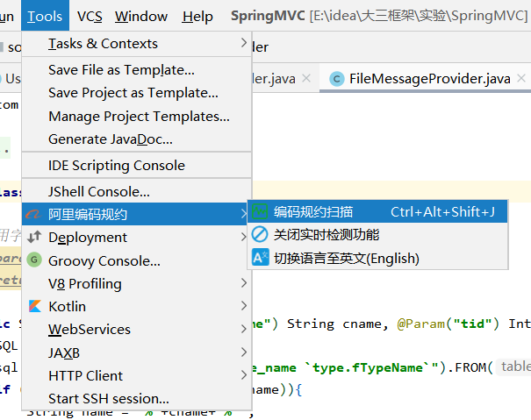This screenshot has width=531, height=420.
Task: Expand the WebServices submenu arrow
Action: 243,329
